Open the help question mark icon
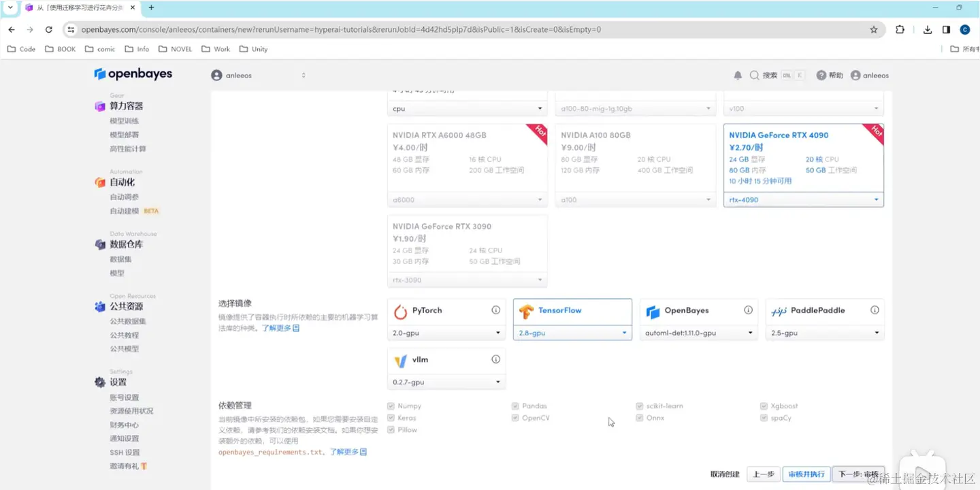This screenshot has height=490, width=980. click(x=821, y=76)
